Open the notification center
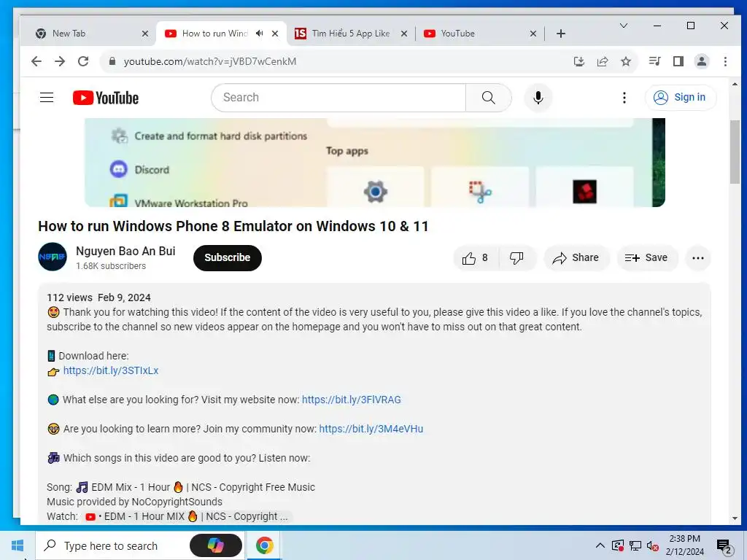 coord(724,547)
